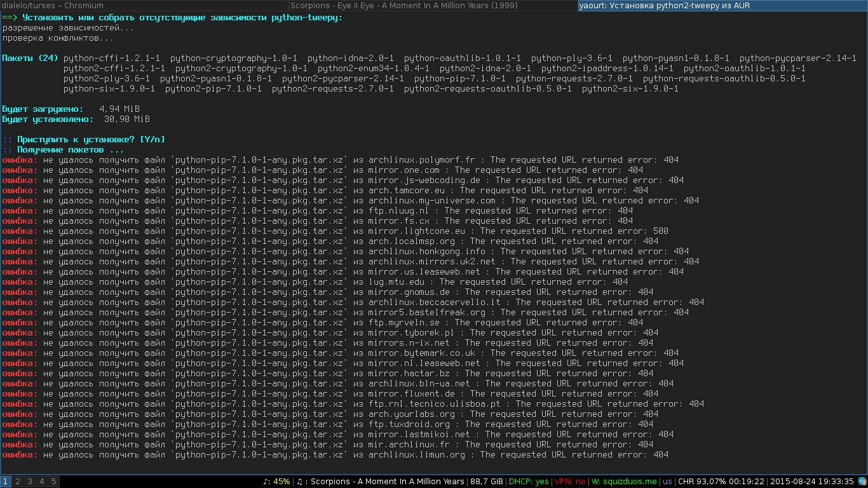Select the yaourt python2-tweepy AUR window tab
The image size is (868, 488).
click(723, 5)
